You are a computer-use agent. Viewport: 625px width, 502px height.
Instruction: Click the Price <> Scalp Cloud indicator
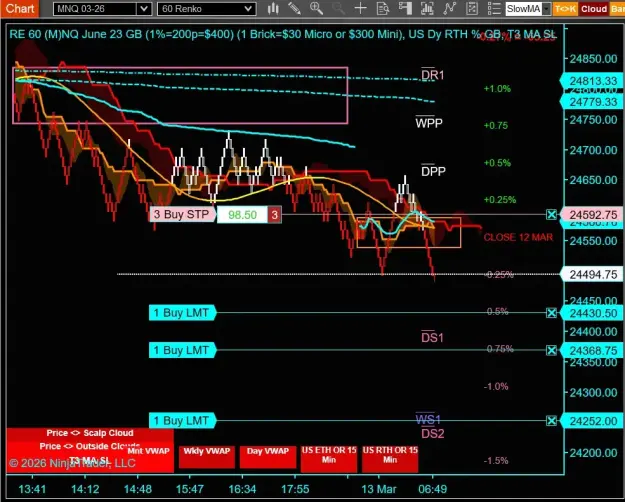[x=90, y=433]
